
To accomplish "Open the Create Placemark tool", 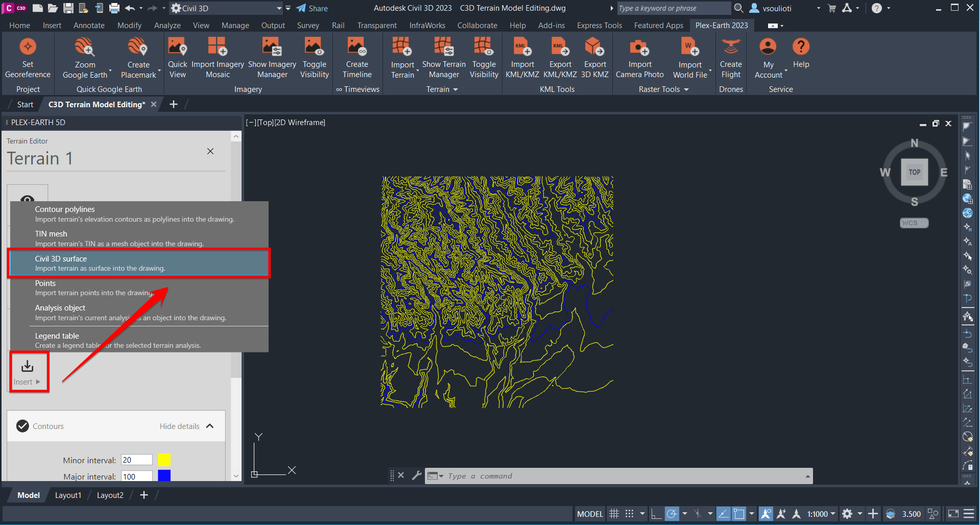I will click(138, 58).
